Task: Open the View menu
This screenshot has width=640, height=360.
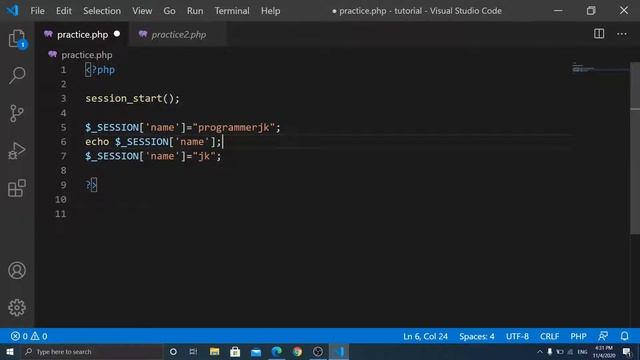Action: (x=142, y=11)
